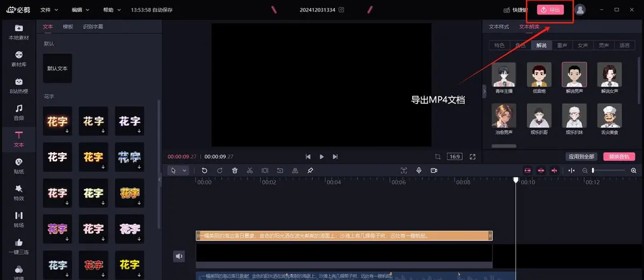This screenshot has width=644, height=280.
Task: Click the subtitle recognition icon above timeline
Action: tap(404, 171)
